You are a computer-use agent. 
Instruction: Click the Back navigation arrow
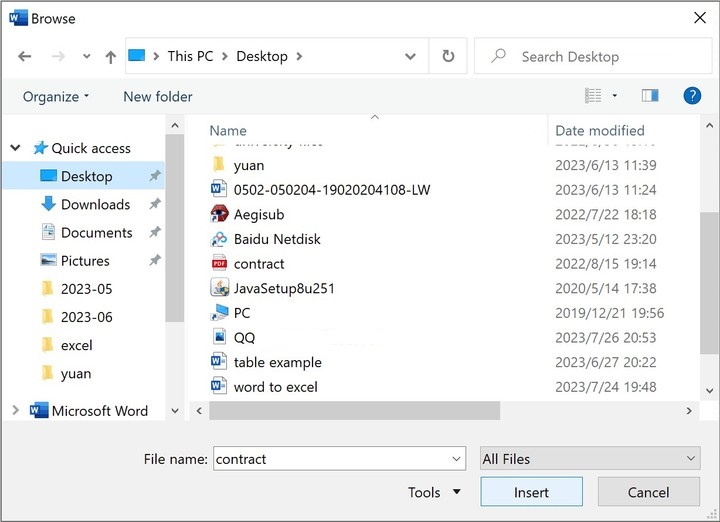pos(25,57)
